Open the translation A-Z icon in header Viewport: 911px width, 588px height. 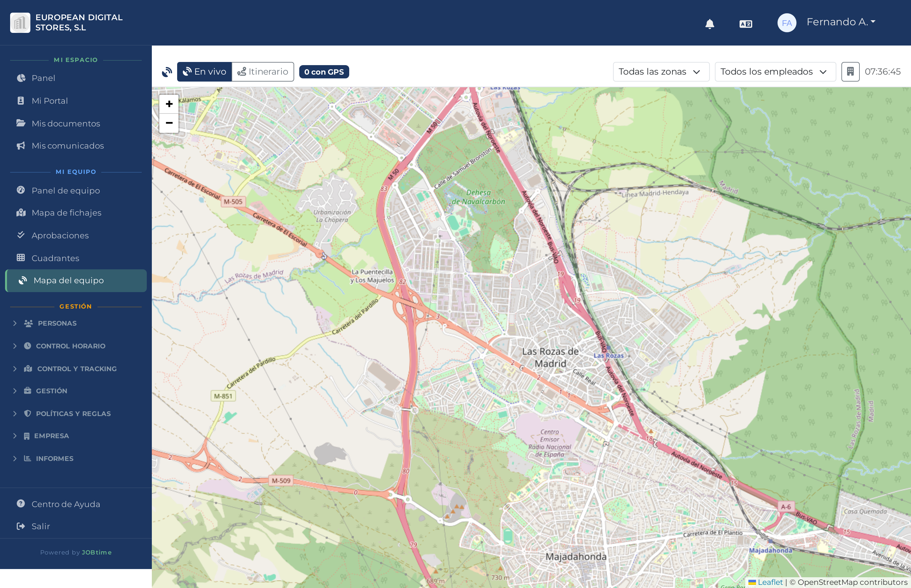pyautogui.click(x=745, y=23)
